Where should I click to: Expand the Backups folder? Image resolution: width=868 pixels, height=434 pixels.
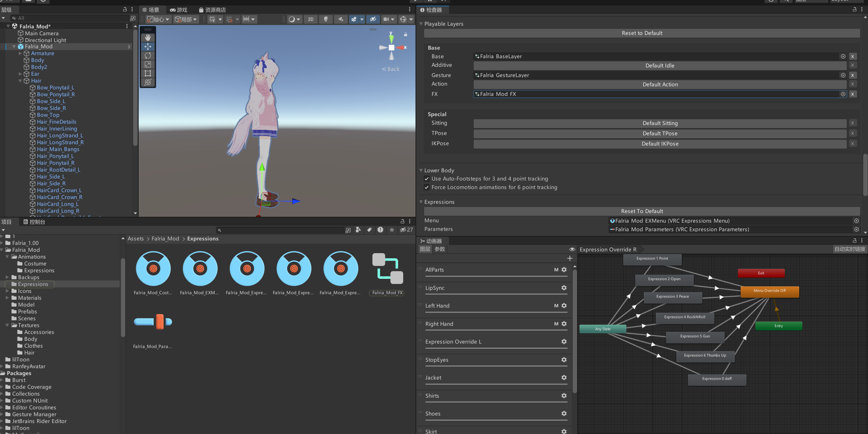(x=7, y=277)
